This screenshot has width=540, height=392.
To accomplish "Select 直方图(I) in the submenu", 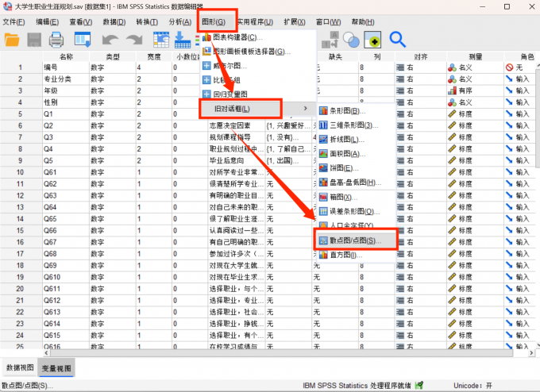I will tap(357, 255).
